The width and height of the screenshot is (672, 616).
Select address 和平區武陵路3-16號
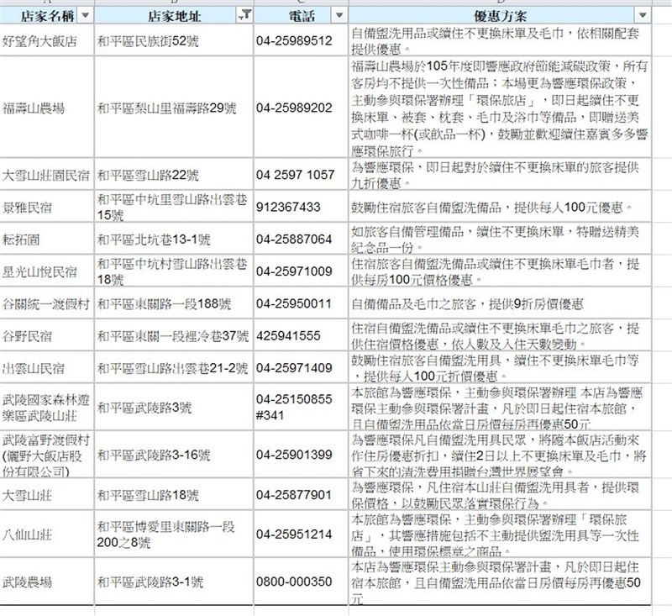[174, 455]
